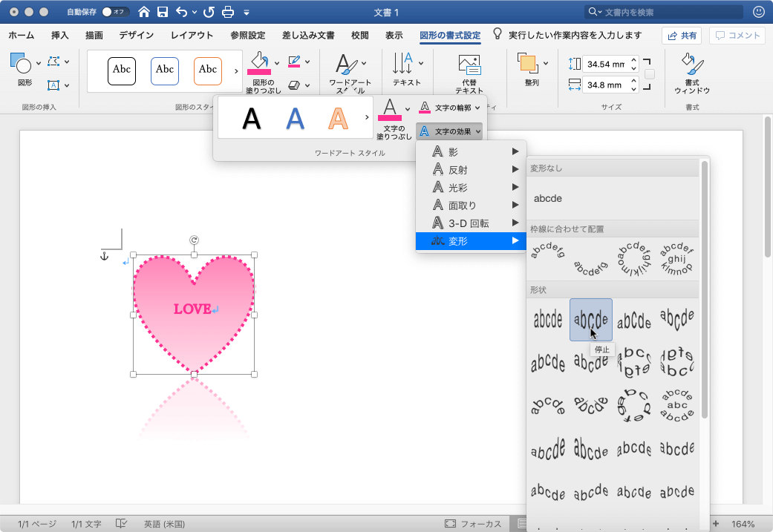This screenshot has height=532, width=773.
Task: Click the pink shape fill color bar
Action: (259, 73)
